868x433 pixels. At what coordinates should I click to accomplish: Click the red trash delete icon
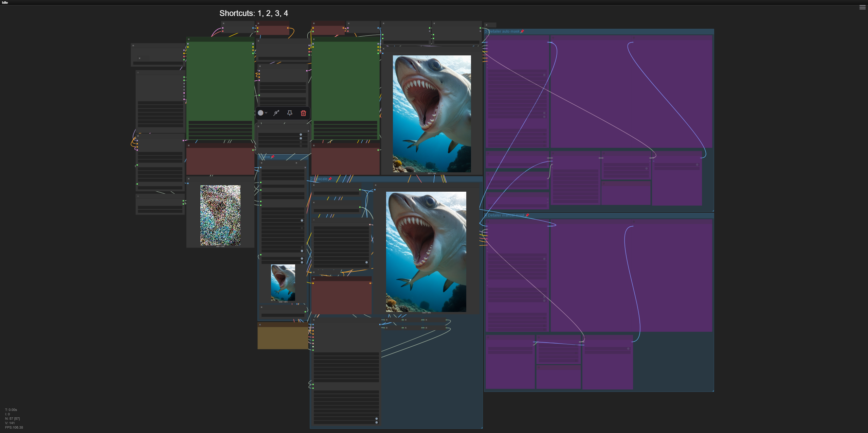click(x=303, y=113)
